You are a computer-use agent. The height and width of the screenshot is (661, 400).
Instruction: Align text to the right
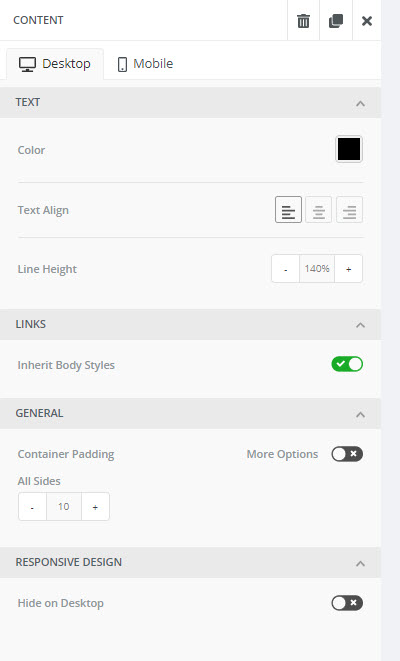coord(349,210)
